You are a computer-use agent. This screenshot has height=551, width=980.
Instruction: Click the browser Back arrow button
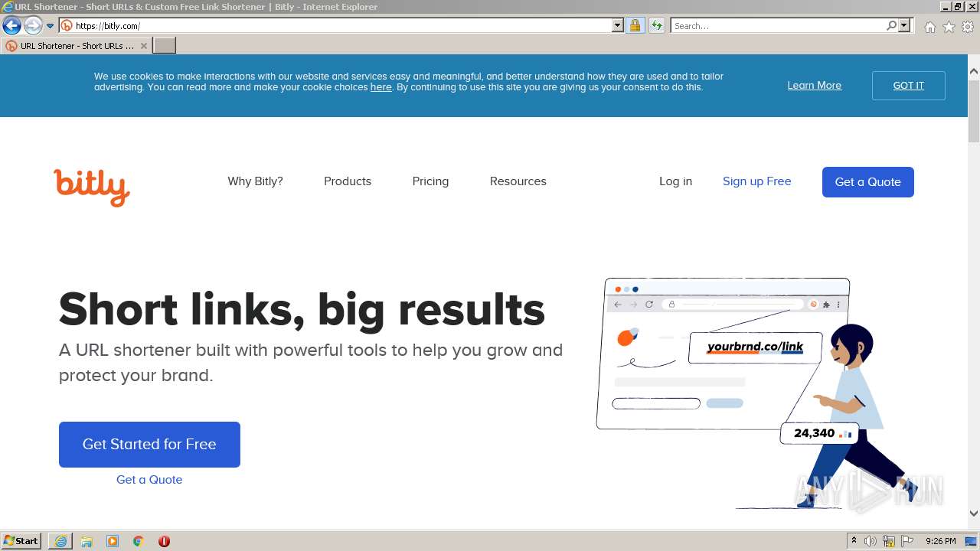tap(11, 26)
